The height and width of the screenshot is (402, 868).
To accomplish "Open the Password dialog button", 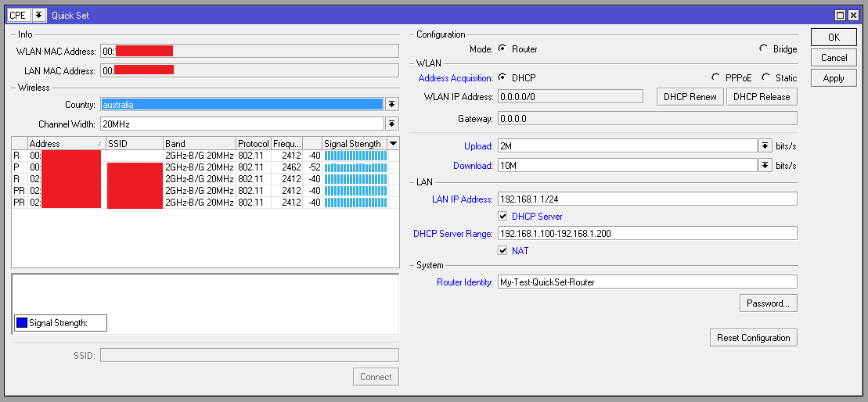I will (768, 303).
